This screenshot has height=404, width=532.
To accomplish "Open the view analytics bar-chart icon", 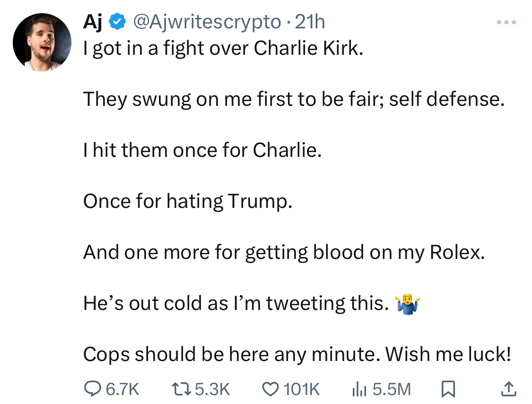I will [359, 389].
